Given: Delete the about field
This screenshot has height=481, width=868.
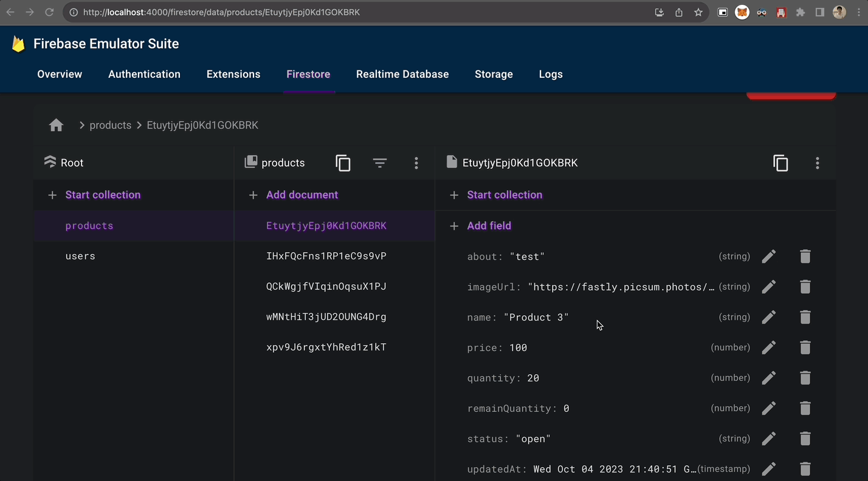Looking at the screenshot, I should [805, 256].
